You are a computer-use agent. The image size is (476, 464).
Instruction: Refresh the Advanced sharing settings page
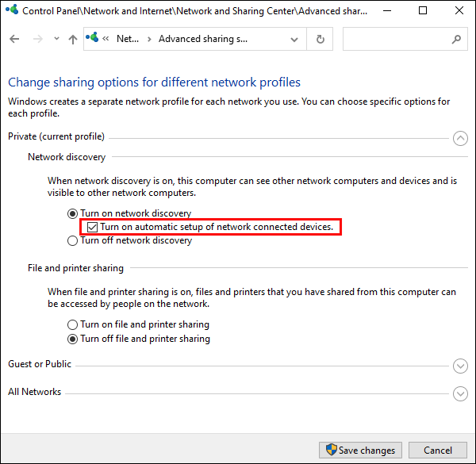point(320,39)
